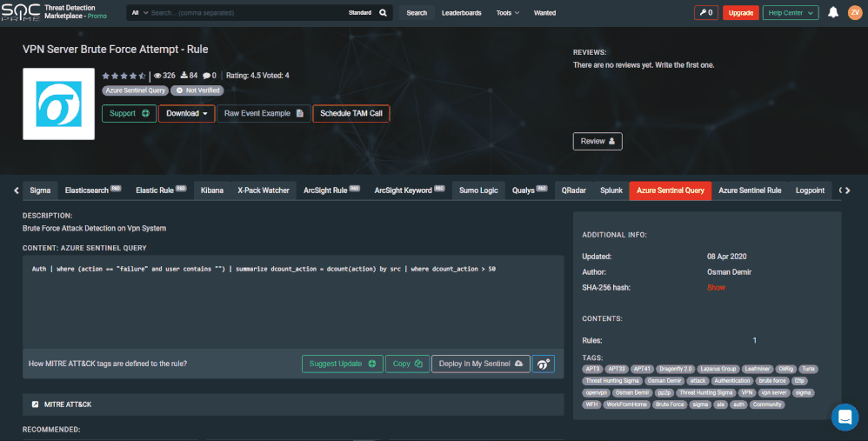Screen dimensions: 868x441
Task: Open Leaderboards in top navigation
Action: [x=461, y=13]
